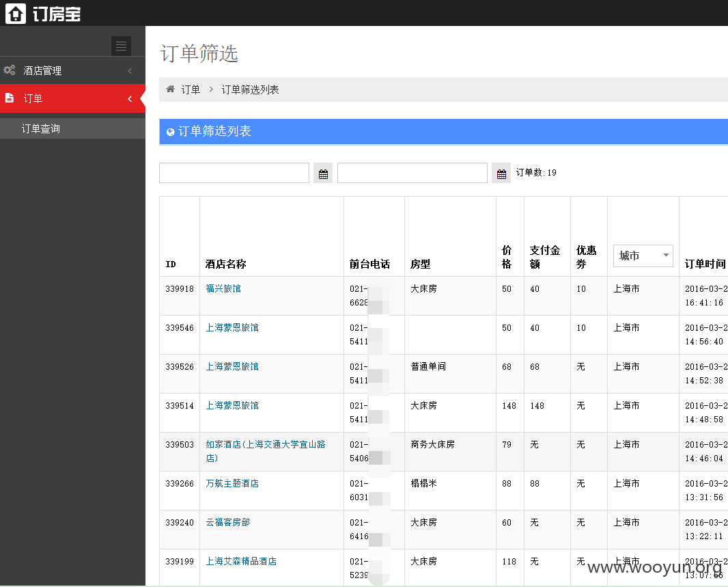This screenshot has height=587, width=728.
Task: Click the home icon in the breadcrumb
Action: 171,89
